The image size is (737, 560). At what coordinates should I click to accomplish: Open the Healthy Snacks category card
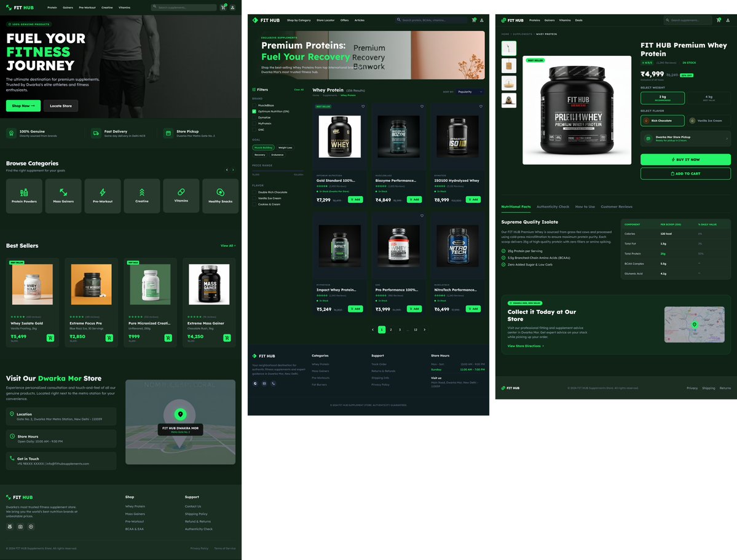pyautogui.click(x=221, y=195)
